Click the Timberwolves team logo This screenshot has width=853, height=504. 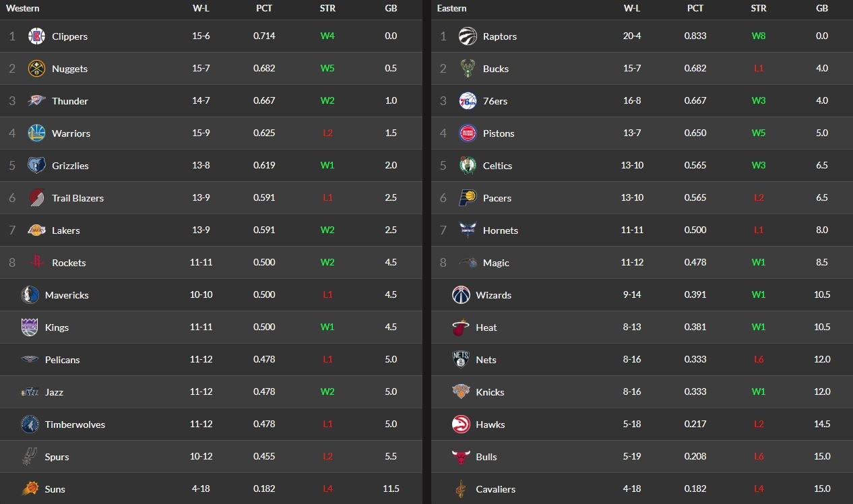click(x=30, y=424)
